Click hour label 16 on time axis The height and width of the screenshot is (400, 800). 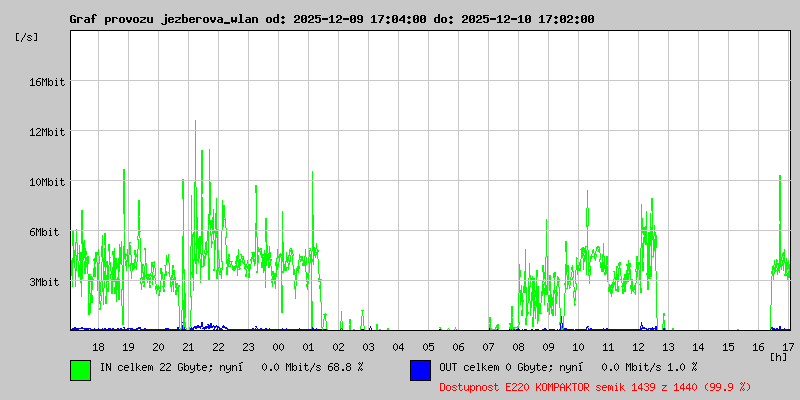point(759,347)
